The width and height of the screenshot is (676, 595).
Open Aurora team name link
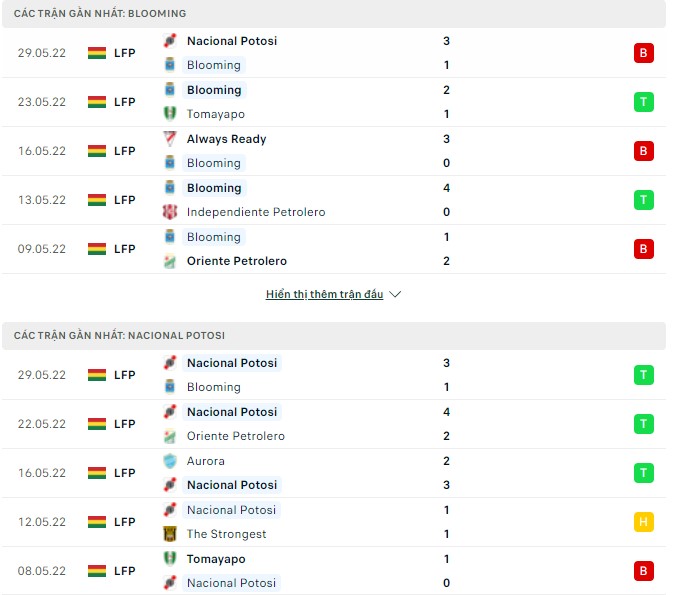click(206, 461)
